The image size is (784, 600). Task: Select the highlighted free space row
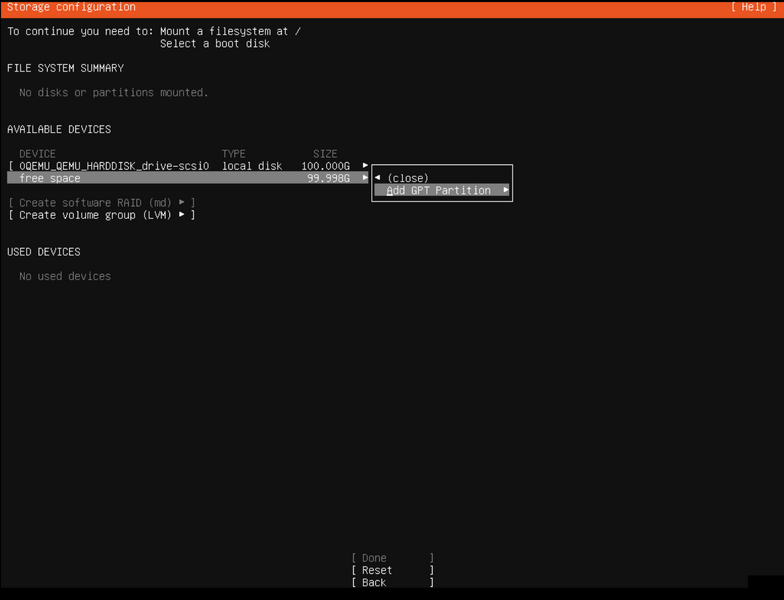(x=50, y=178)
